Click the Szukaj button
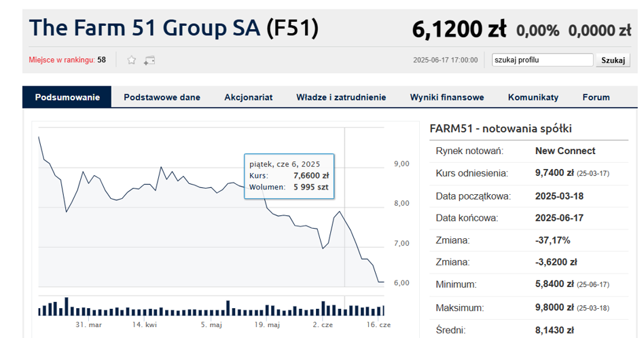The image size is (644, 338). [x=613, y=60]
